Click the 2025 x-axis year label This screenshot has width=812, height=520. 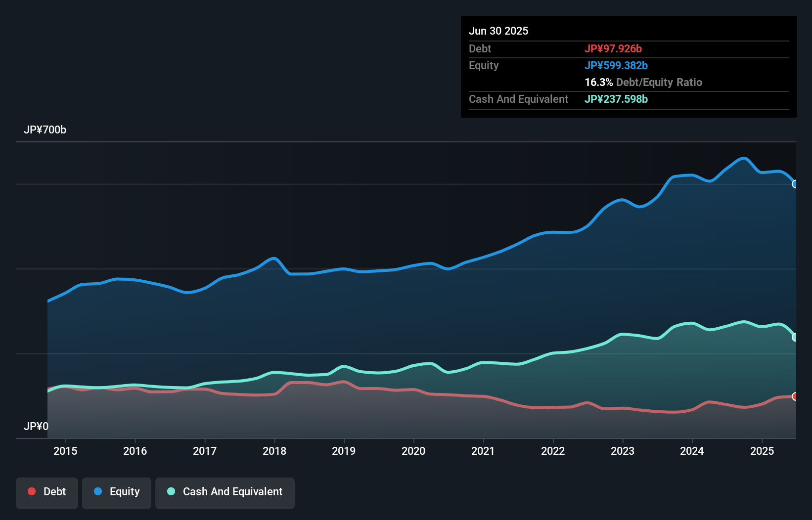(x=762, y=451)
